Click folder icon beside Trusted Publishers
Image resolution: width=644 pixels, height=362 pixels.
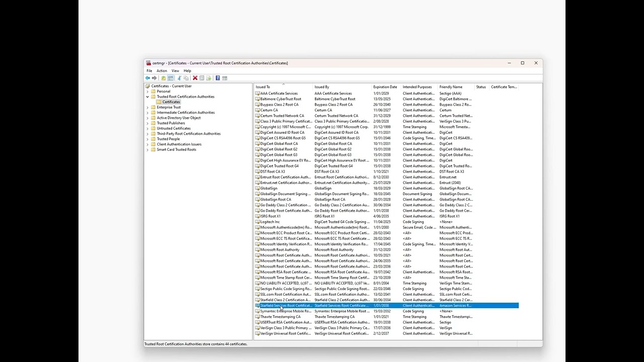[x=153, y=123]
